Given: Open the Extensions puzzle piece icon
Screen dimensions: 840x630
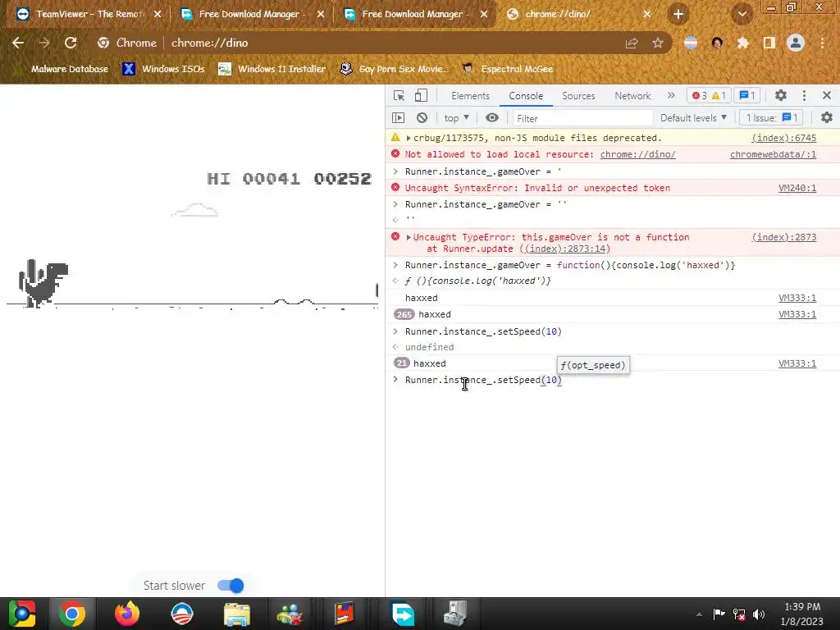Looking at the screenshot, I should 742,43.
